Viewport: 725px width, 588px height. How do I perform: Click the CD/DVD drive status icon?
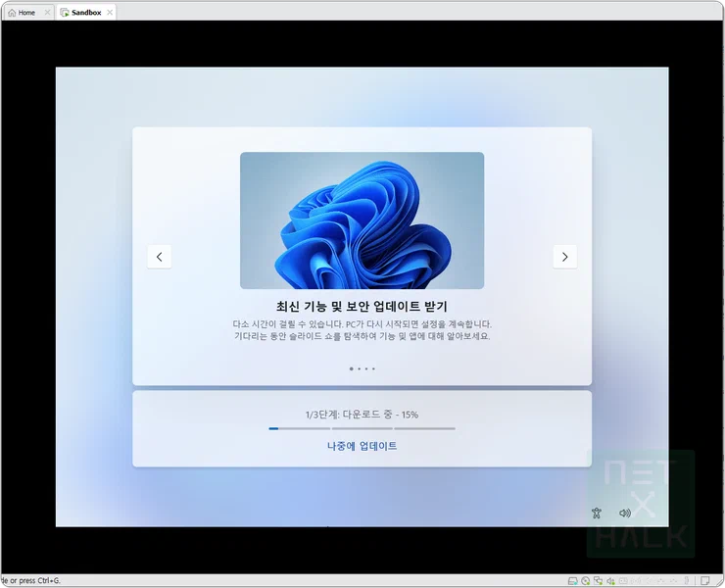coord(585,580)
